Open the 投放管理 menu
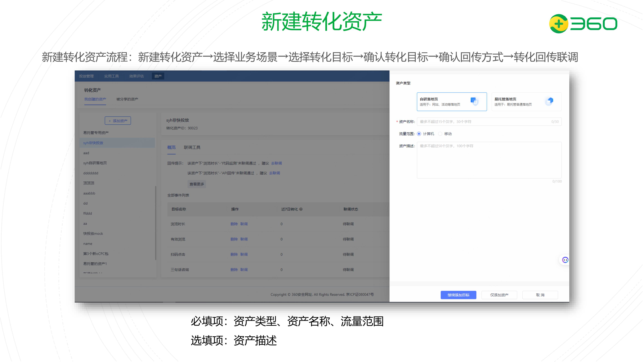Viewport: 644px width, 362px height. click(x=86, y=76)
